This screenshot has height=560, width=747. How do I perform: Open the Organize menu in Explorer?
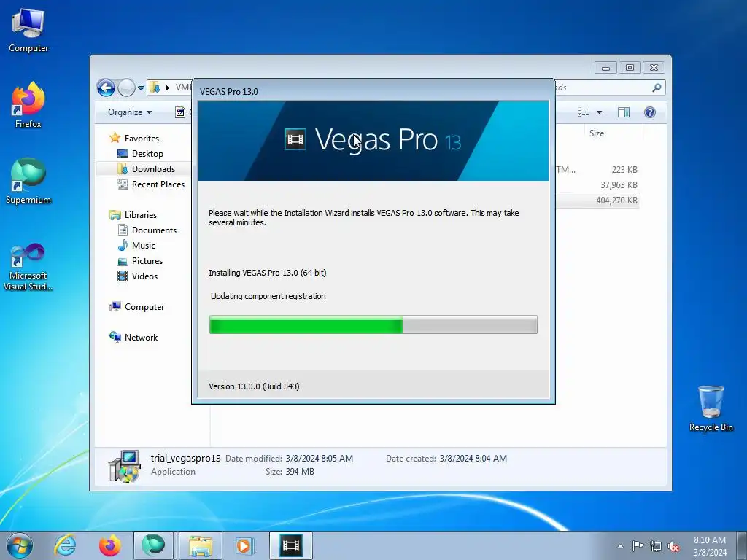tap(130, 112)
